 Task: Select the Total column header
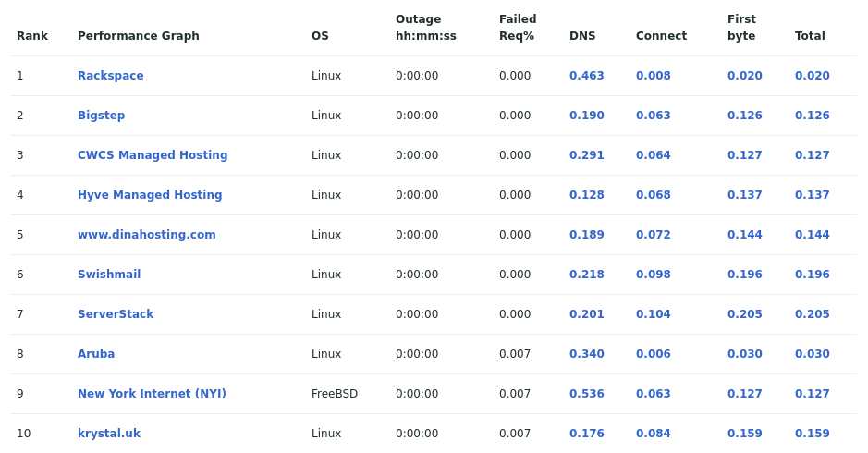[x=810, y=36]
